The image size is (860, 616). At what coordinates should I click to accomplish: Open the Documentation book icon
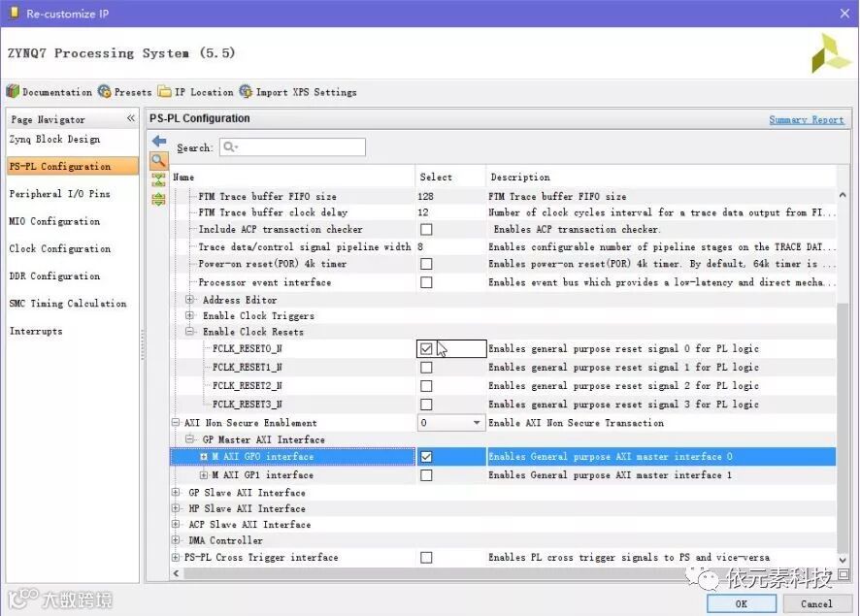(13, 91)
